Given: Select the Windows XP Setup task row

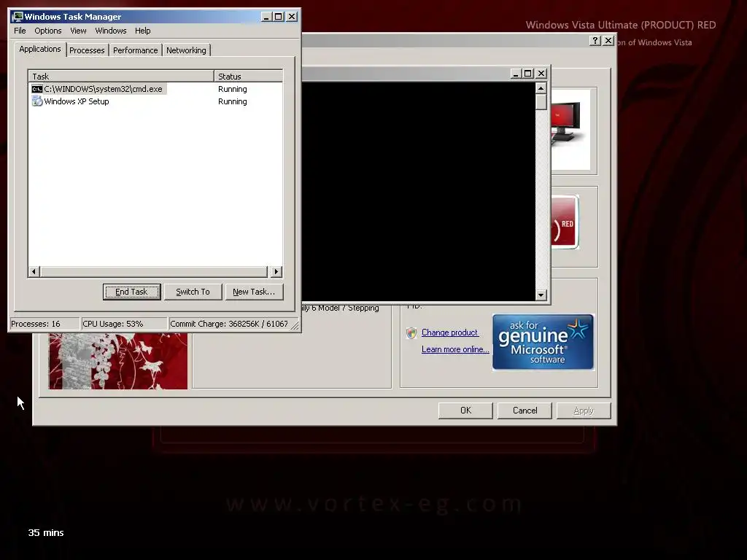Looking at the screenshot, I should pyautogui.click(x=155, y=101).
